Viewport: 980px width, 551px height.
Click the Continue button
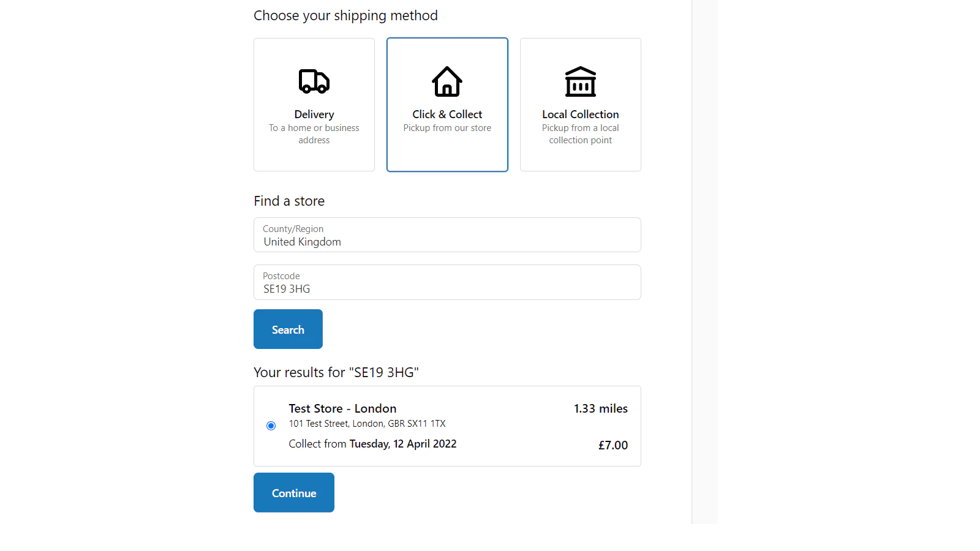[294, 493]
